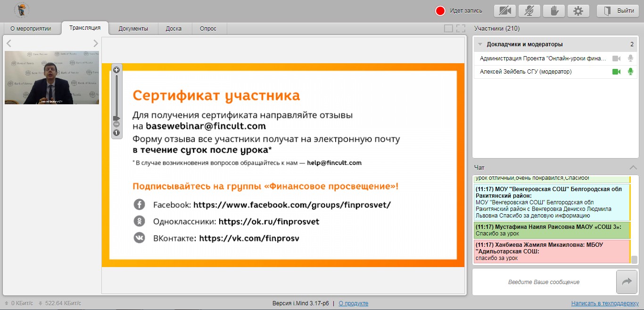Collapse the Чат panel with chevron
Image resolution: width=644 pixels, height=310 pixels.
tap(633, 168)
